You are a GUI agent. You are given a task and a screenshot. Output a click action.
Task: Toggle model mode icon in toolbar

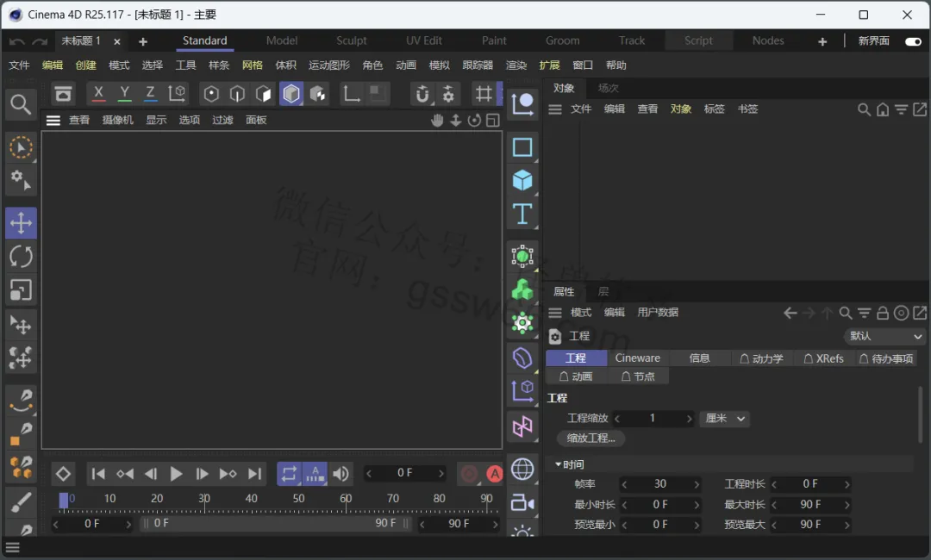click(291, 94)
